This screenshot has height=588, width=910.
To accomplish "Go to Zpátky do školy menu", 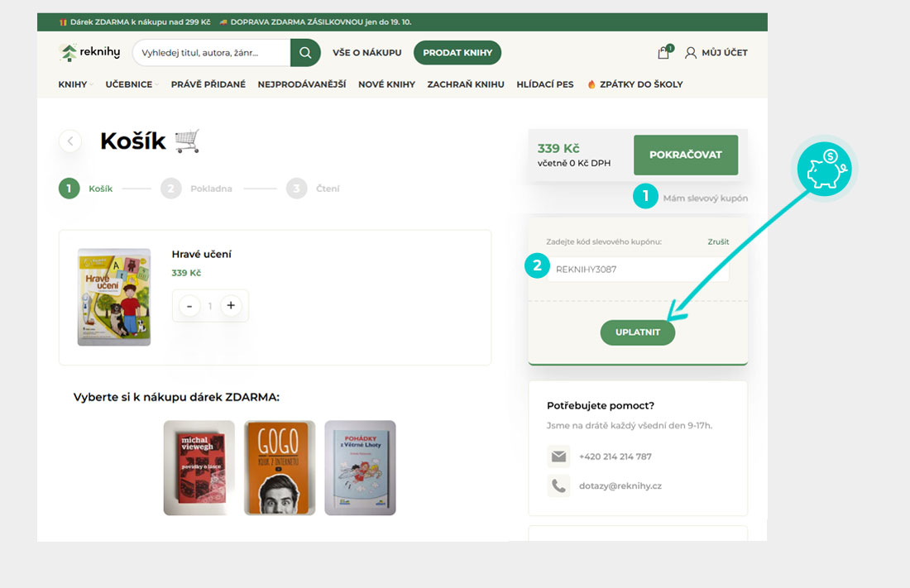I will 635,84.
